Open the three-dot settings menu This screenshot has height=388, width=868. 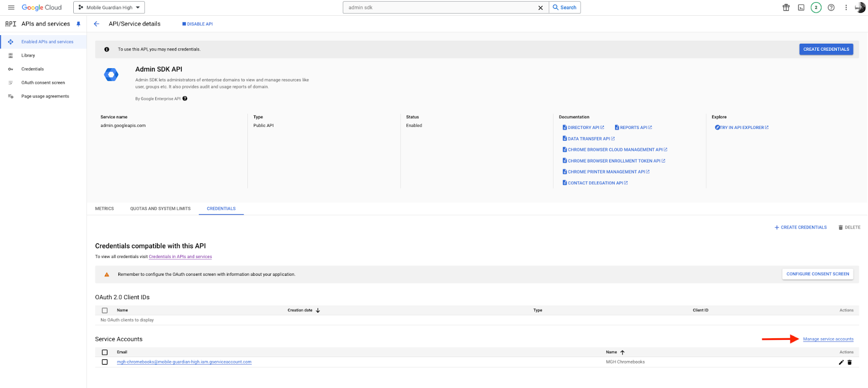(846, 8)
